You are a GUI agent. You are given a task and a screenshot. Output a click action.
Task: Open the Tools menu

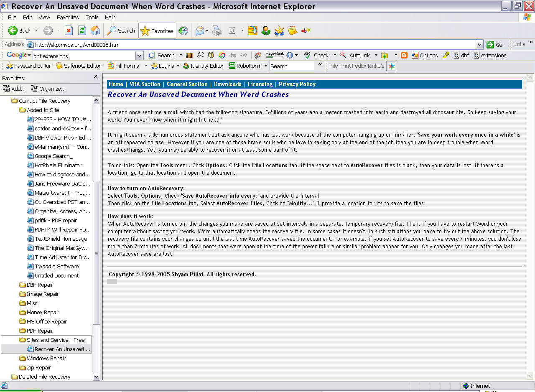92,18
